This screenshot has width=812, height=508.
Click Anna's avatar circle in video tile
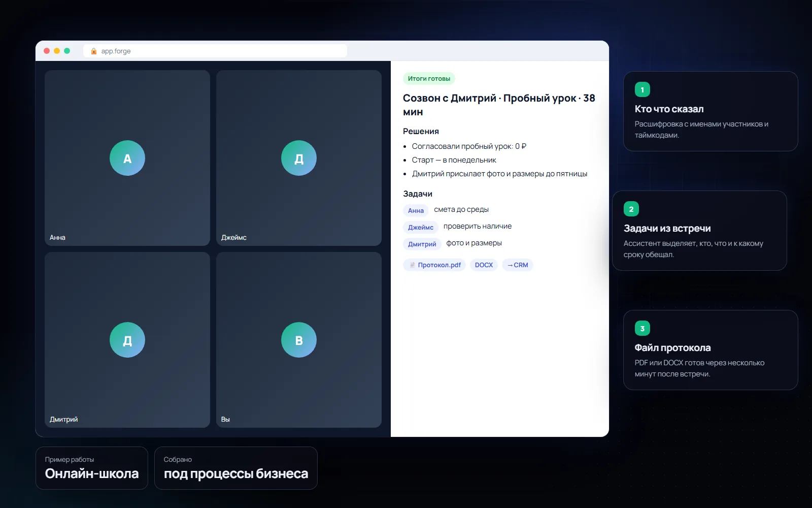point(127,158)
